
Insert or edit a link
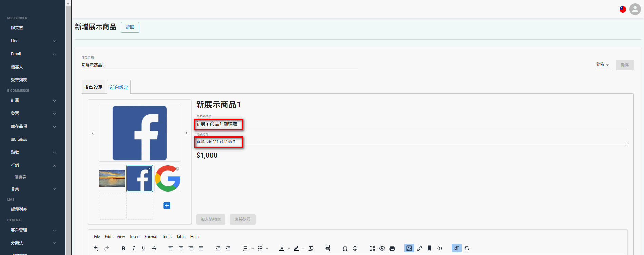419,248
